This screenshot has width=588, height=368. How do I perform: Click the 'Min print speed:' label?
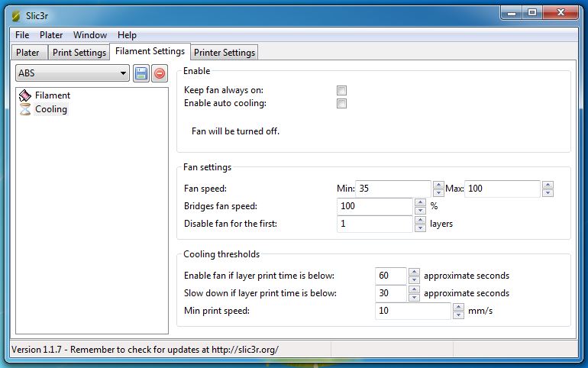[217, 311]
